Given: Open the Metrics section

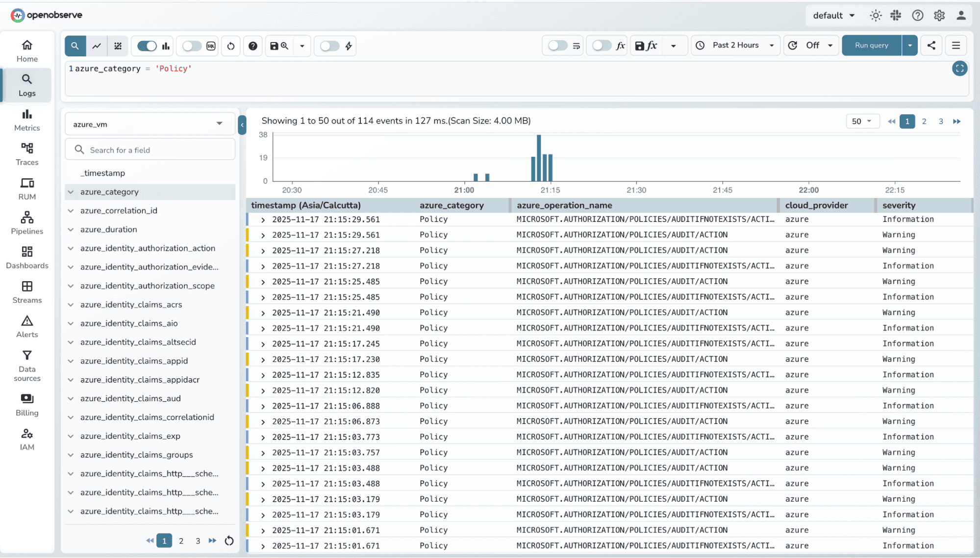Looking at the screenshot, I should point(26,119).
